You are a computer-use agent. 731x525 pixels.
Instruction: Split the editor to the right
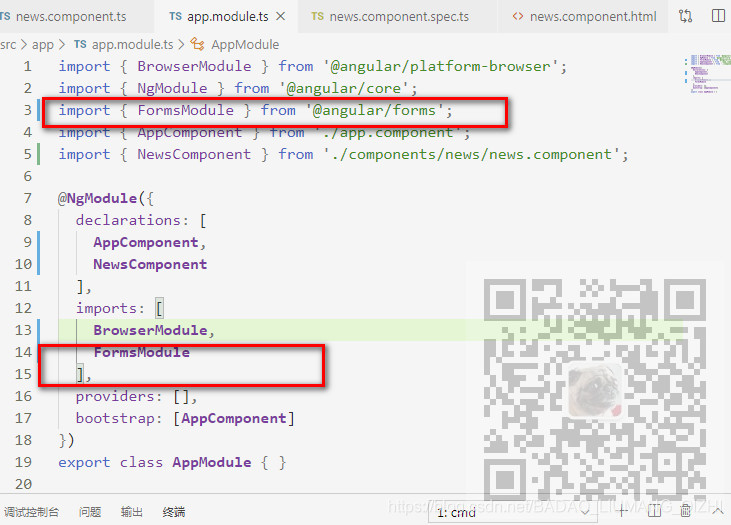tap(718, 16)
